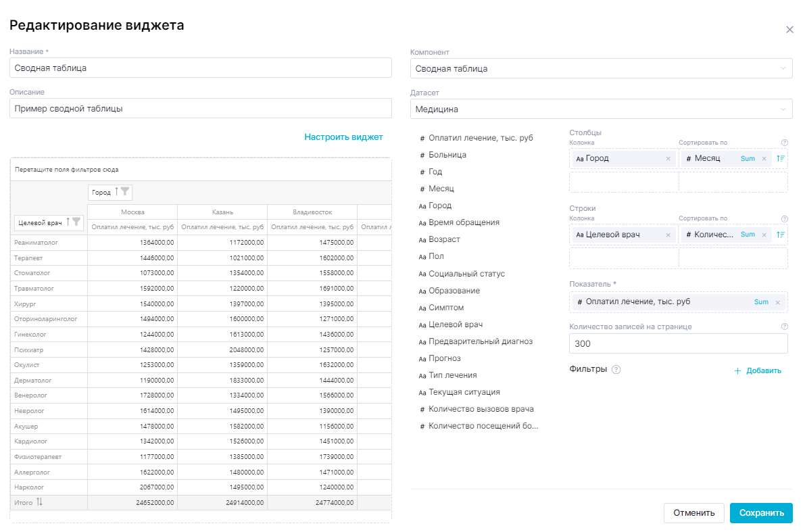The image size is (805, 532).
Task: Toggle sort direction in the Столбцы section
Action: [x=781, y=159]
